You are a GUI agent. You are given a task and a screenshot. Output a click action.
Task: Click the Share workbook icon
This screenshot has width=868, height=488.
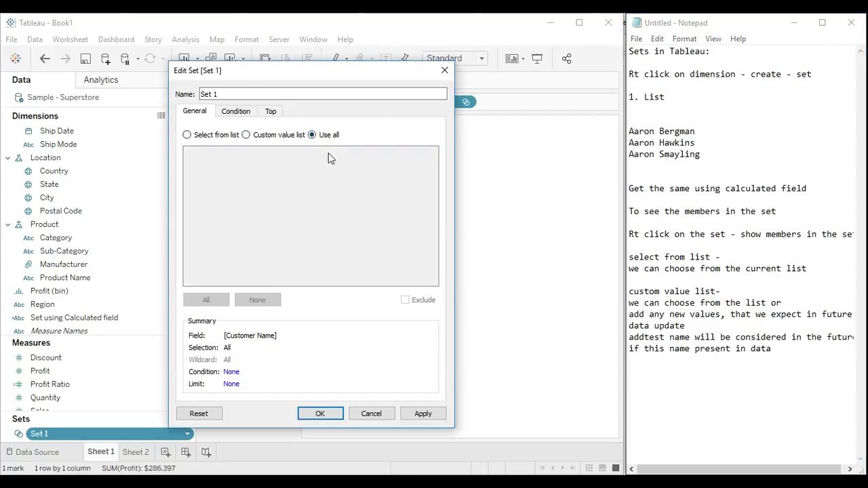[x=566, y=58]
